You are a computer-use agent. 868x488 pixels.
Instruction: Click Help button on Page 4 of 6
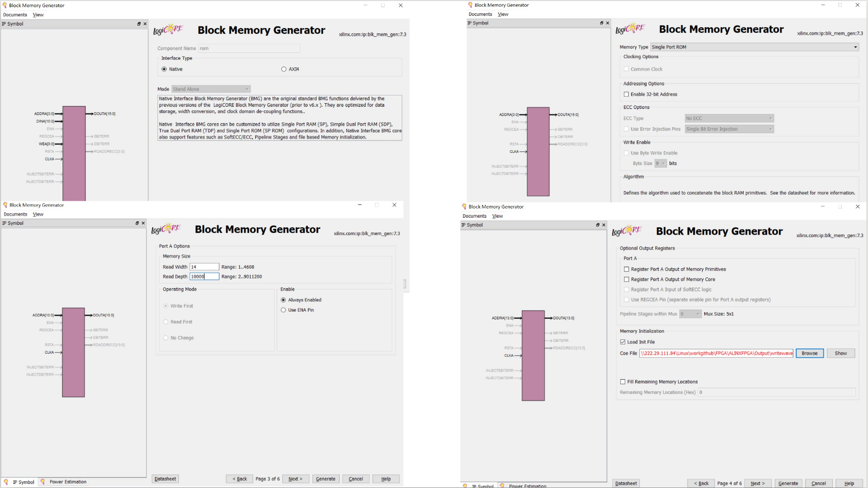[849, 483]
